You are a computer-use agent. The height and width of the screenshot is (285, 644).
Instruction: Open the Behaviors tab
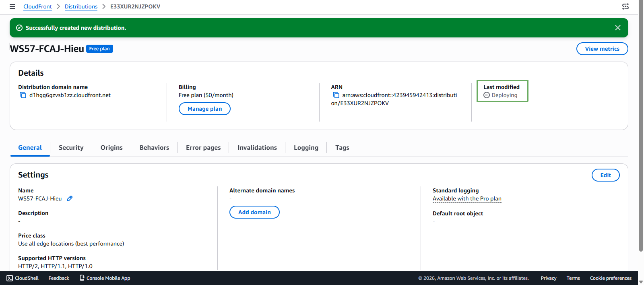point(154,148)
